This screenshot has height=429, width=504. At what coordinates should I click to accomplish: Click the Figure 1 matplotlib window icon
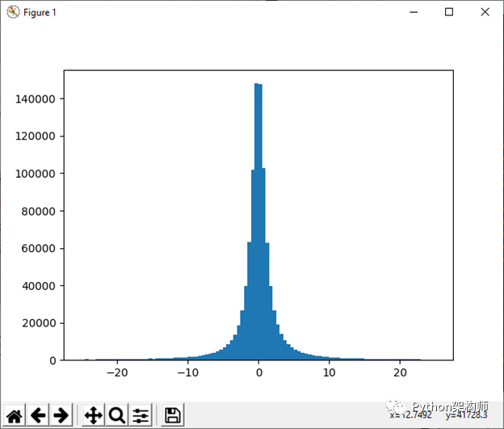tap(13, 12)
